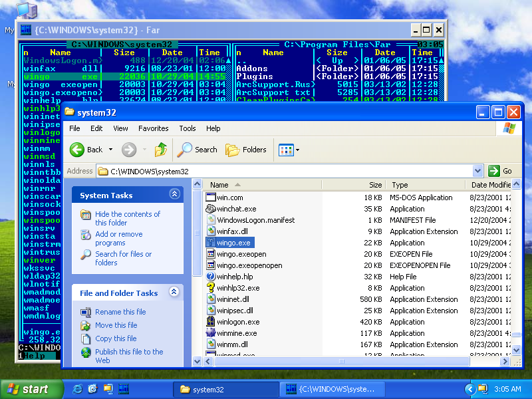Sort files by the Name column header
Image resolution: width=532 pixels, height=399 pixels.
point(263,185)
